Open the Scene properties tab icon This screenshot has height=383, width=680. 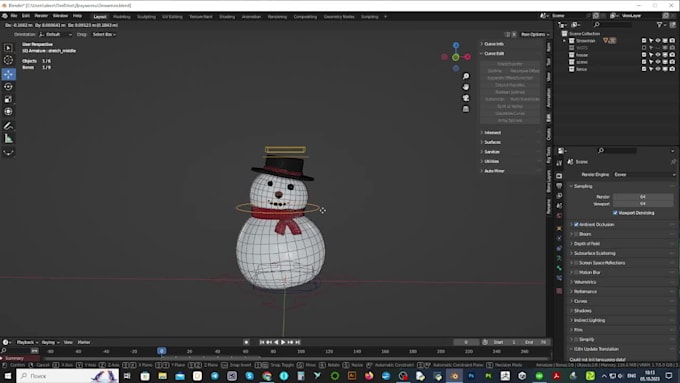click(559, 206)
